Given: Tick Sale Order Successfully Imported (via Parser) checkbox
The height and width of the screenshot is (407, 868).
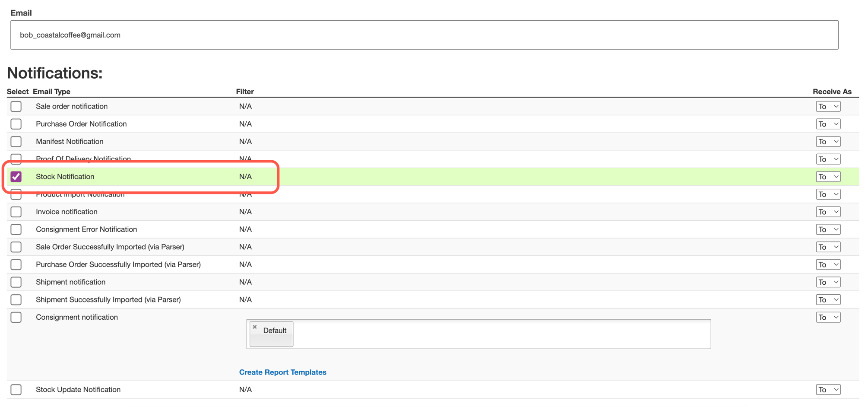Looking at the screenshot, I should (16, 247).
